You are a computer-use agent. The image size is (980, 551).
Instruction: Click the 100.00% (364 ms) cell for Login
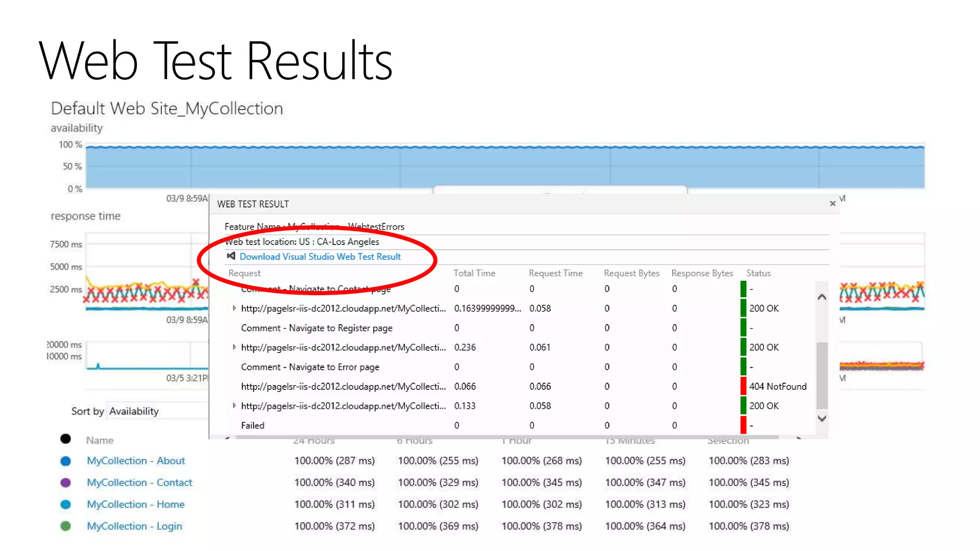(x=645, y=526)
